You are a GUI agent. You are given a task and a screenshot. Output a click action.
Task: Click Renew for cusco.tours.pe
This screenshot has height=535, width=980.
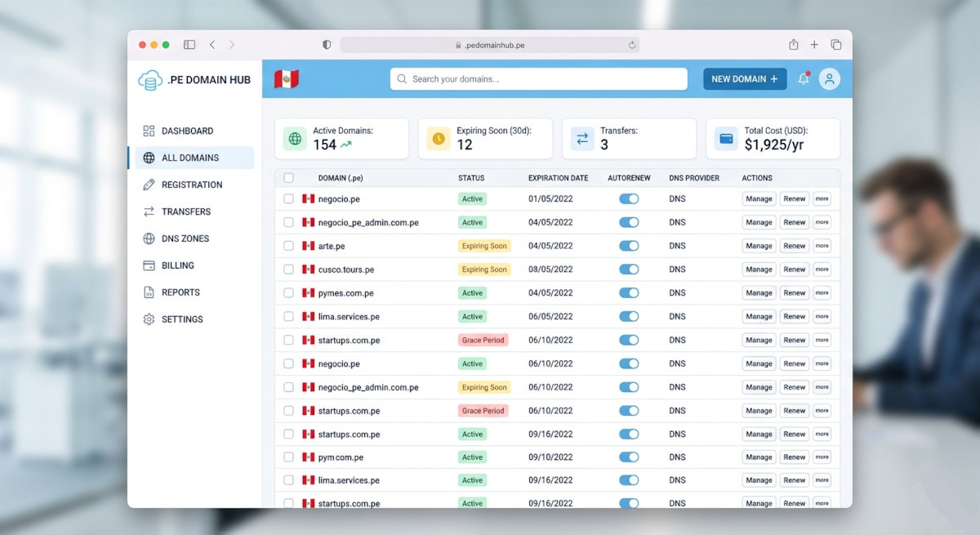(795, 270)
